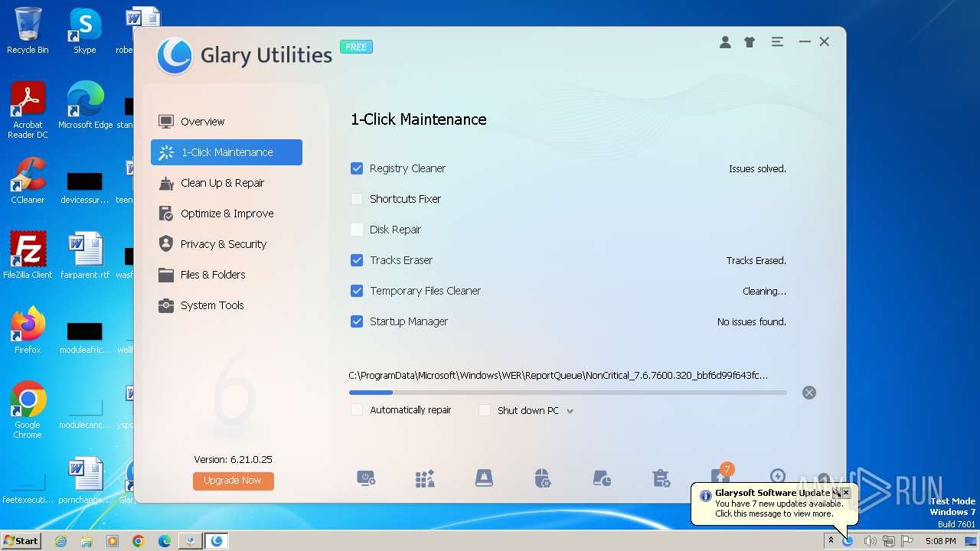Open FileZilla Client desktop shortcut
The image size is (980, 551).
click(x=28, y=256)
